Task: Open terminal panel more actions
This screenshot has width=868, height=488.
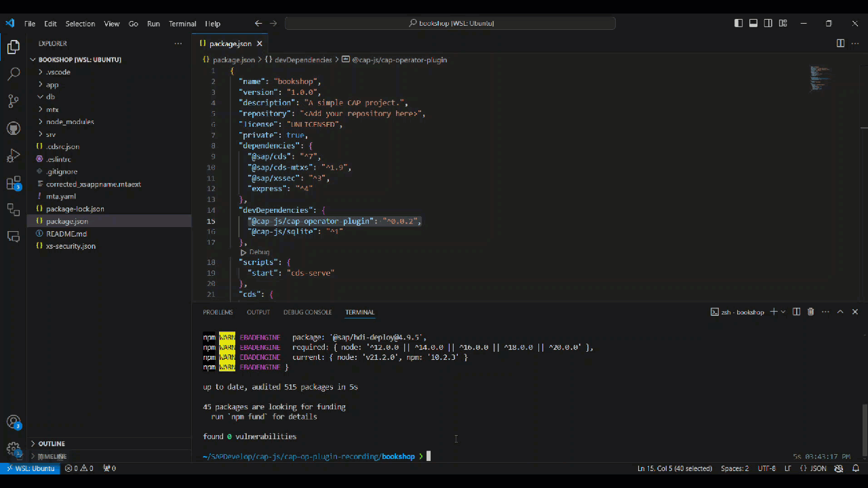Action: (x=825, y=312)
